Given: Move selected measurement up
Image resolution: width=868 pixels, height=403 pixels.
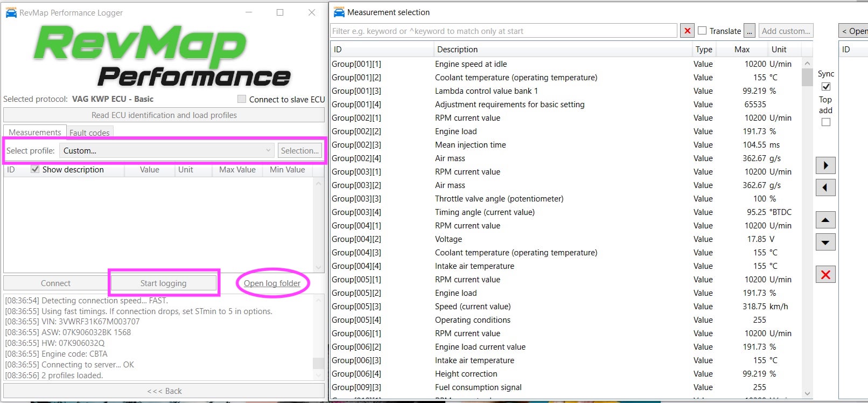Looking at the screenshot, I should click(x=825, y=220).
